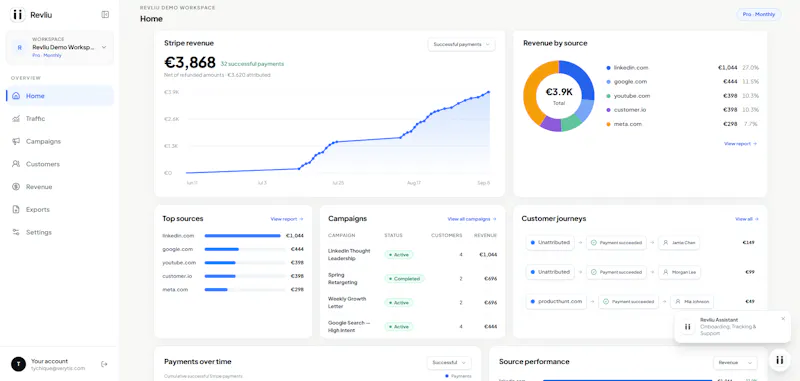This screenshot has height=381, width=800.
Task: Open the Successful dropdown in Payments over time
Action: (449, 363)
